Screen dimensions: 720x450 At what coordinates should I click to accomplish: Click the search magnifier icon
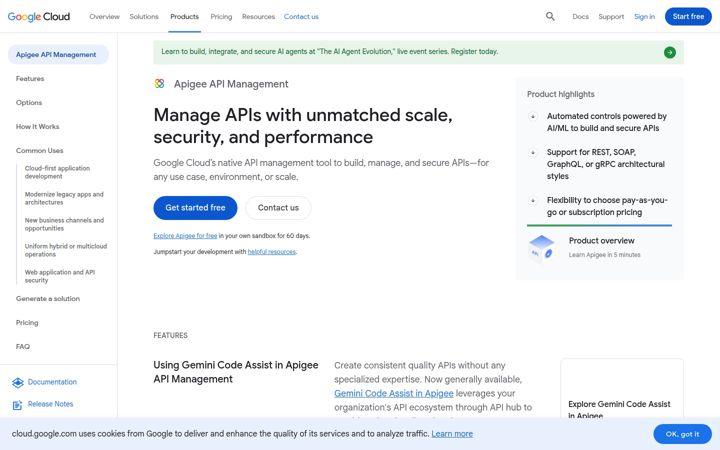pos(550,17)
